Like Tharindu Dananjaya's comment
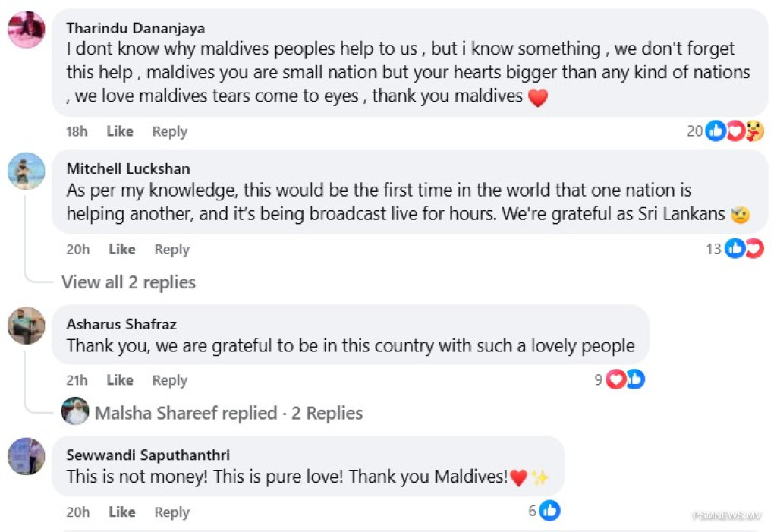 120,131
